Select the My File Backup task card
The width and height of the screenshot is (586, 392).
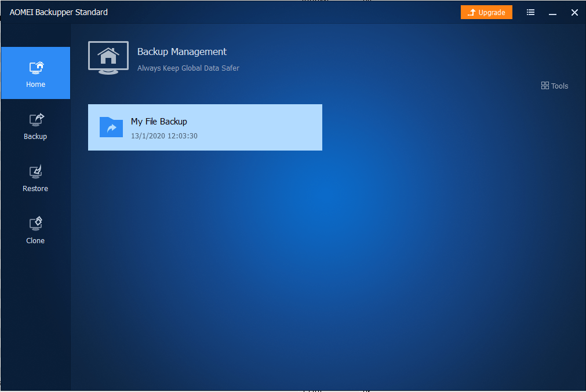(x=205, y=127)
